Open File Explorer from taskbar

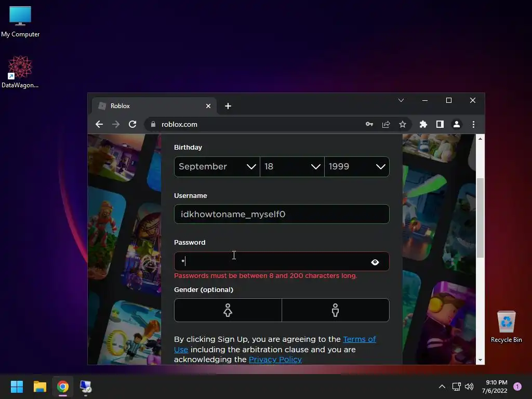[x=39, y=387]
